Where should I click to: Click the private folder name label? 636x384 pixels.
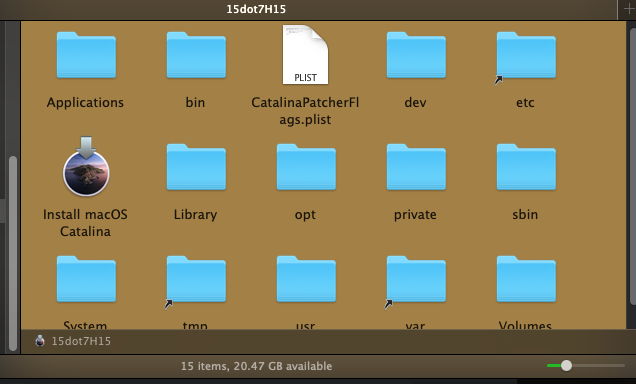pos(415,215)
